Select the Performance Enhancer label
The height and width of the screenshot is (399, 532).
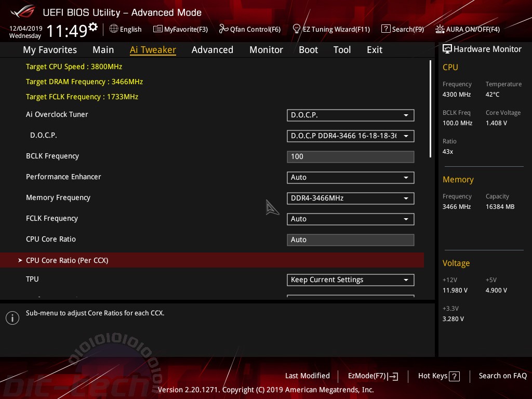63,177
